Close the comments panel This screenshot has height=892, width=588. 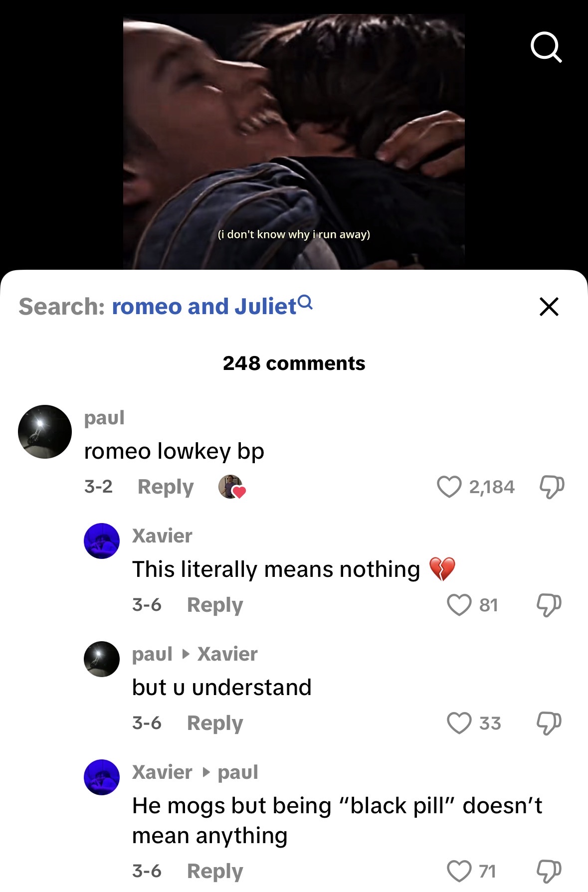pyautogui.click(x=549, y=307)
